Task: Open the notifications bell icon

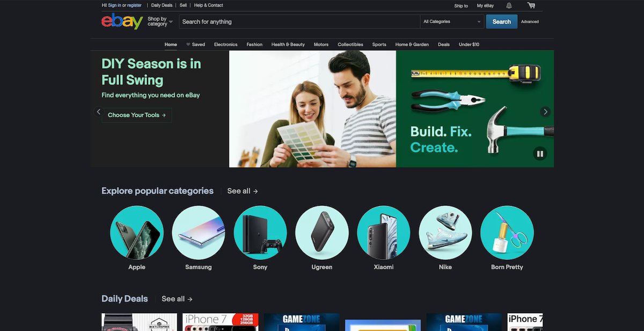Action: (509, 5)
